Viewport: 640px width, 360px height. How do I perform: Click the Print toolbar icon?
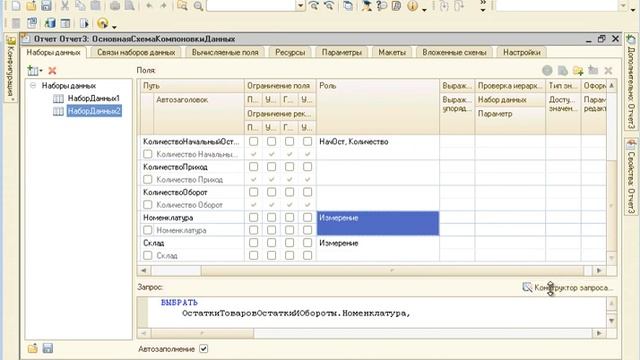[x=115, y=6]
